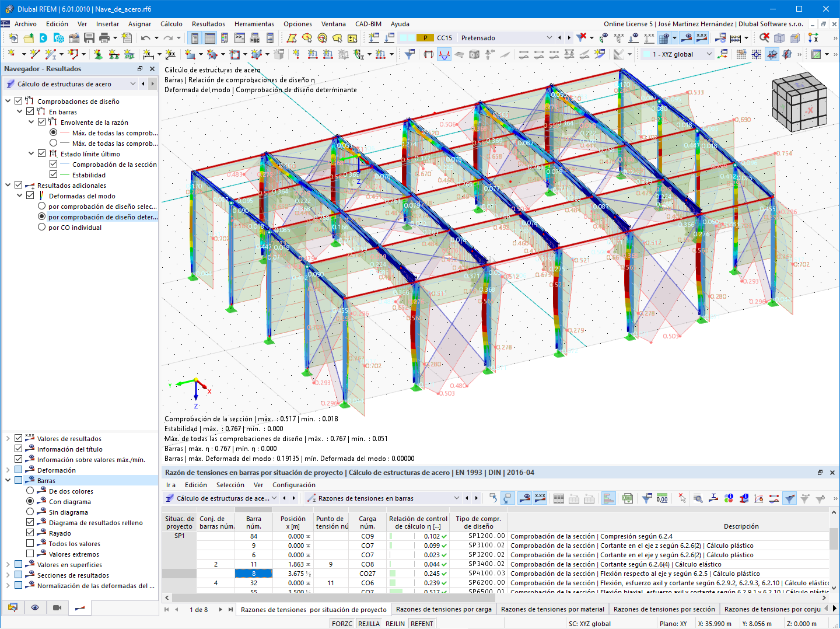Collapse the Comprobaciones de diseño tree node
Screen dimensions: 840x629
(x=8, y=102)
